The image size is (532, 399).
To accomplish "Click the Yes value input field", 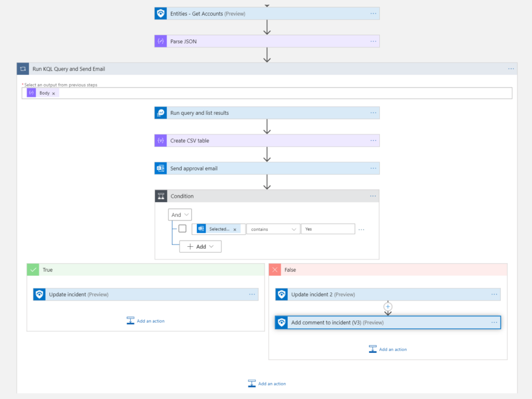I will (x=328, y=229).
